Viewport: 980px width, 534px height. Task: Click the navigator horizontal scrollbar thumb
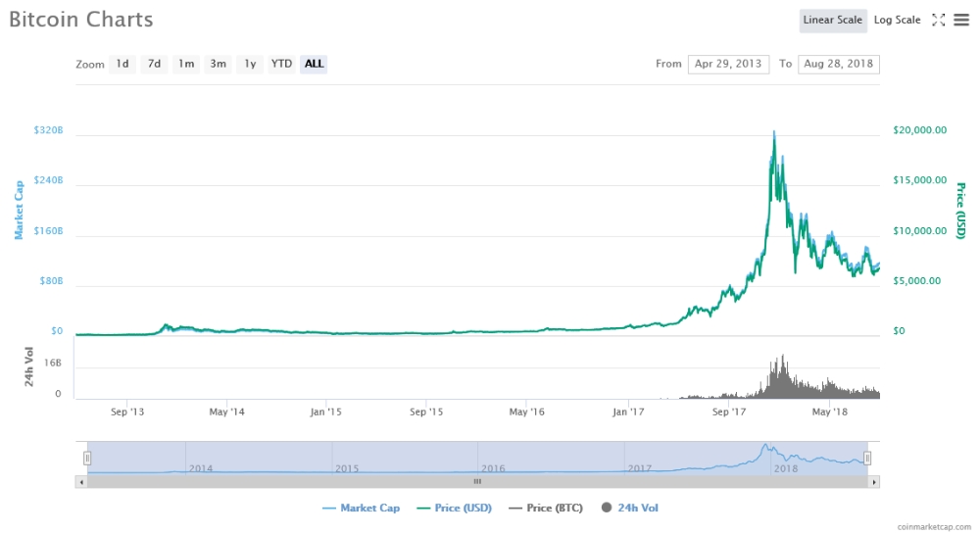(x=477, y=481)
